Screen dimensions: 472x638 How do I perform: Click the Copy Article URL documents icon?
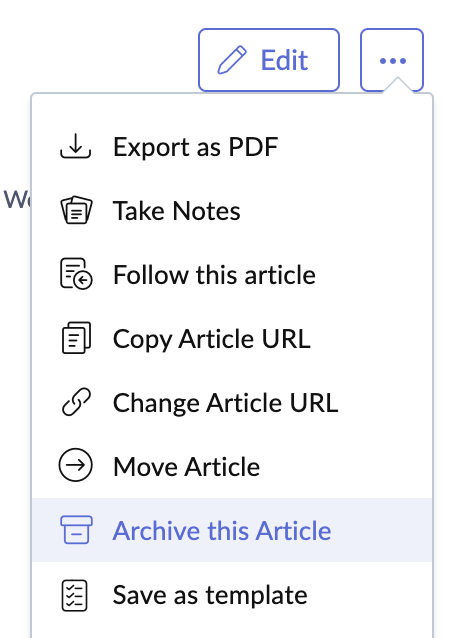(76, 338)
